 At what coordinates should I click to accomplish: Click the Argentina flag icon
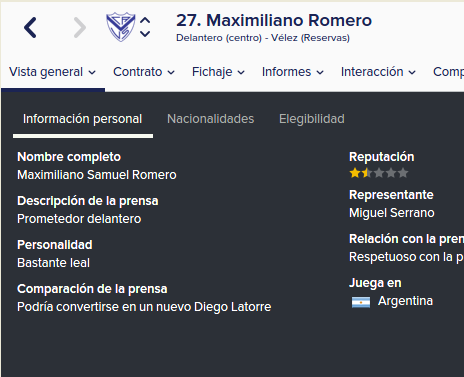(x=361, y=302)
